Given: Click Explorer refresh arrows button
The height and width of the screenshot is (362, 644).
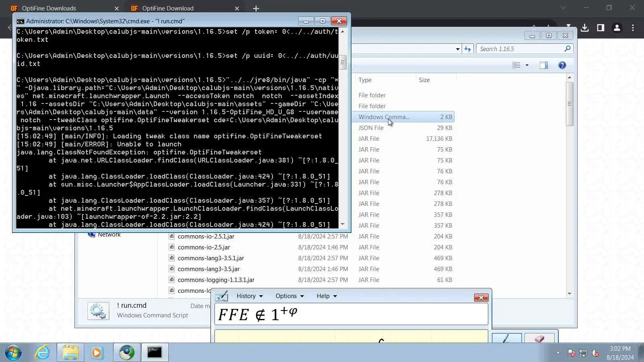Looking at the screenshot, I should click(x=467, y=49).
